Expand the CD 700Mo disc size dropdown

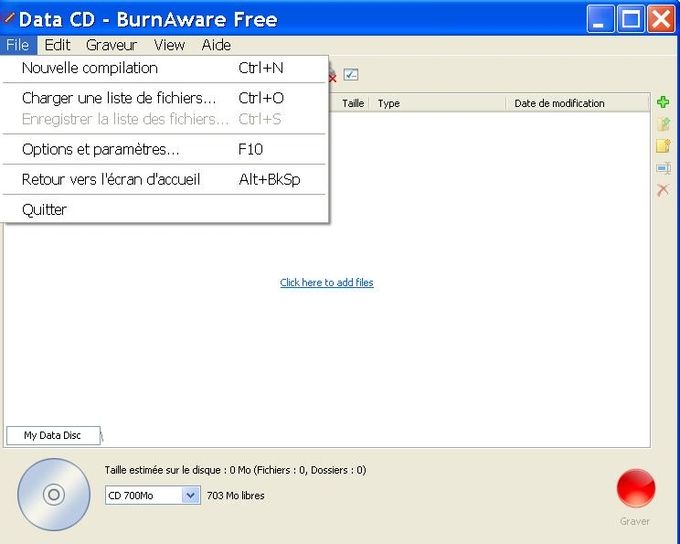tap(190, 495)
